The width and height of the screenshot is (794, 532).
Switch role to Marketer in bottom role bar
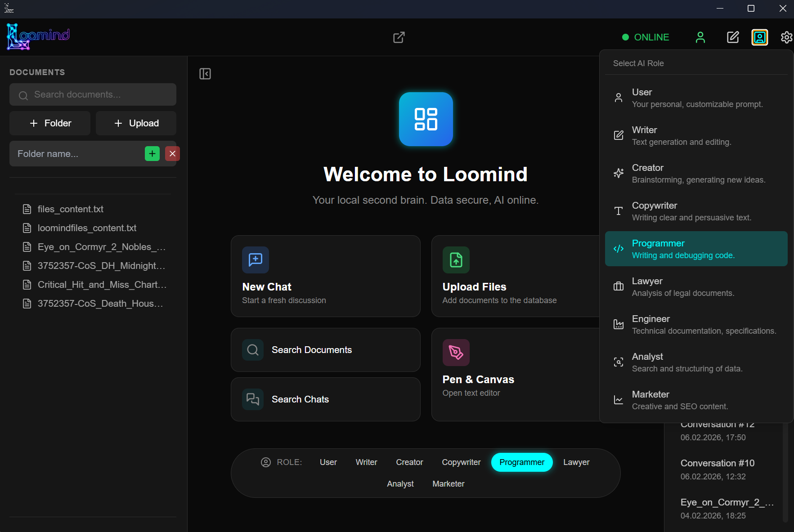[449, 484]
